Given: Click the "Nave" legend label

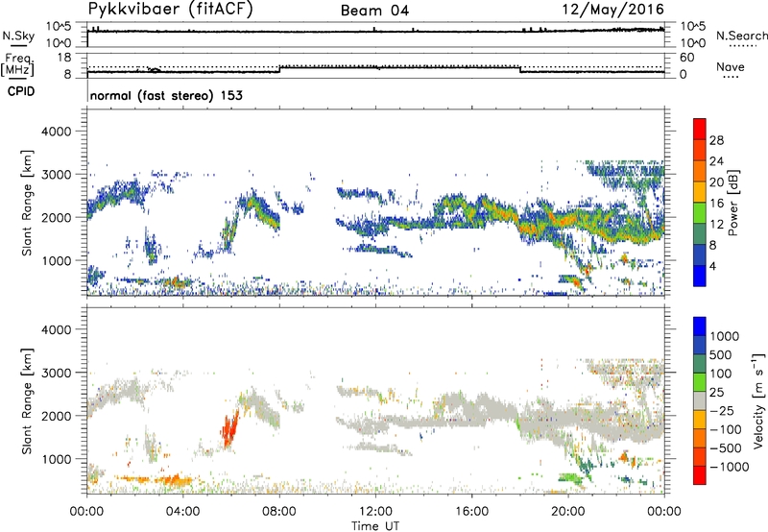Looking at the screenshot, I should coord(730,66).
